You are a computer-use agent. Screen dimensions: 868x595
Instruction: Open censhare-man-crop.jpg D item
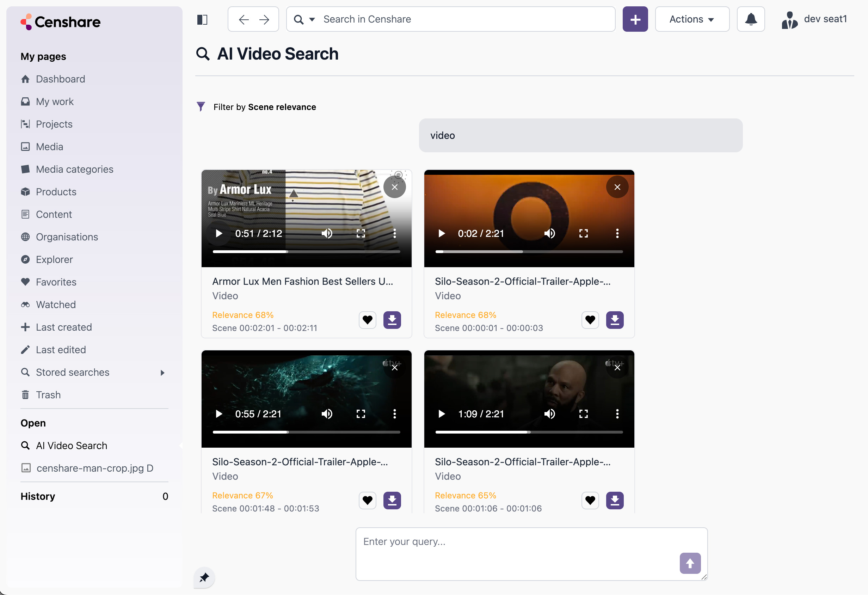94,468
